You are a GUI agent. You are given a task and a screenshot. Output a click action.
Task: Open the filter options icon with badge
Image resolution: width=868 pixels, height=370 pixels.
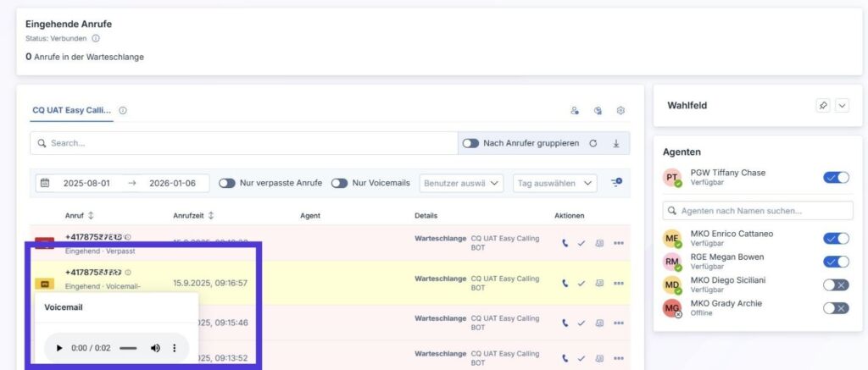[x=616, y=182]
